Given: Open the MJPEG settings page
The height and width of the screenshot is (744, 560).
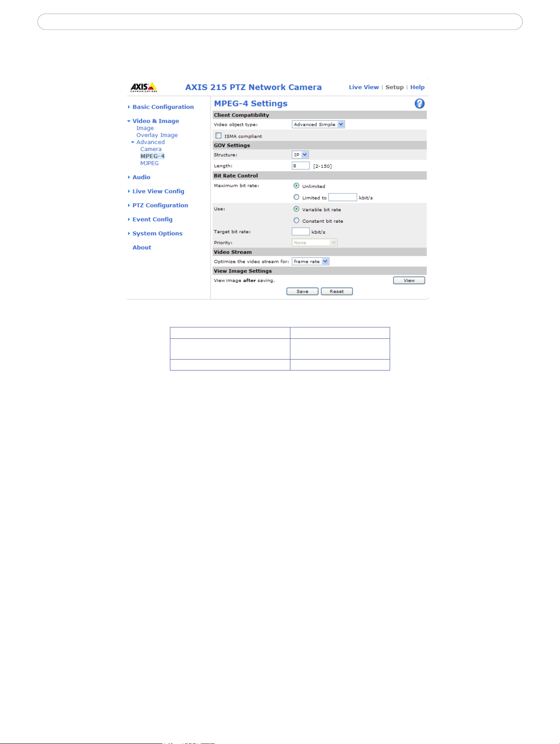Looking at the screenshot, I should 150,163.
